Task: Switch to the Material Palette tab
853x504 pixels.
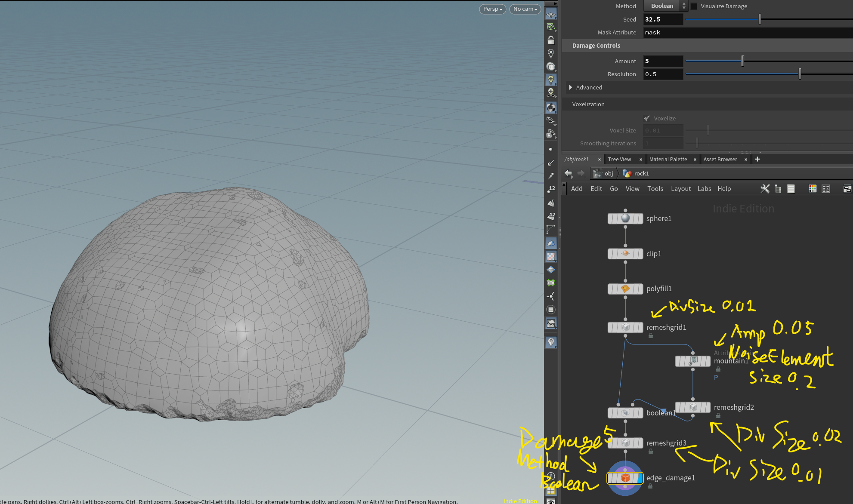Action: 668,160
